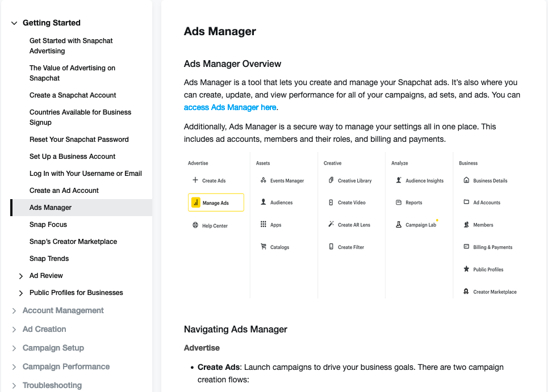The image size is (548, 392).
Task: Open the Snap Focus article
Action: coord(48,225)
